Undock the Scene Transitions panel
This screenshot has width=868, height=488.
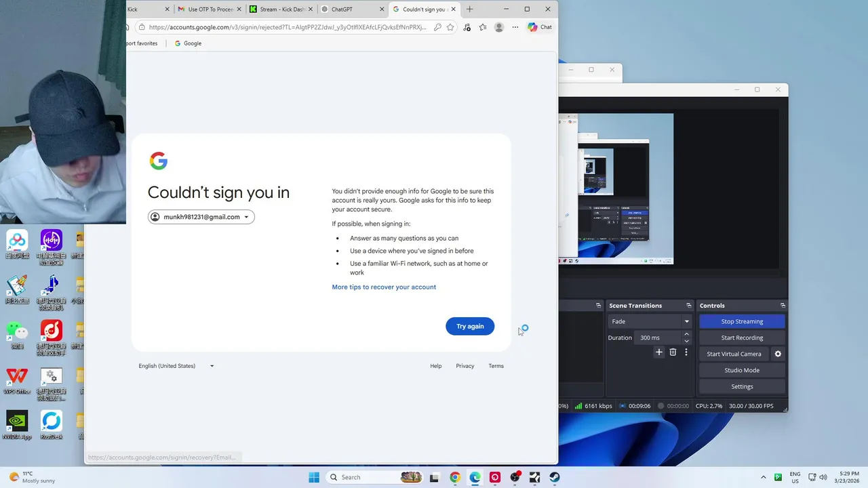[x=688, y=306]
